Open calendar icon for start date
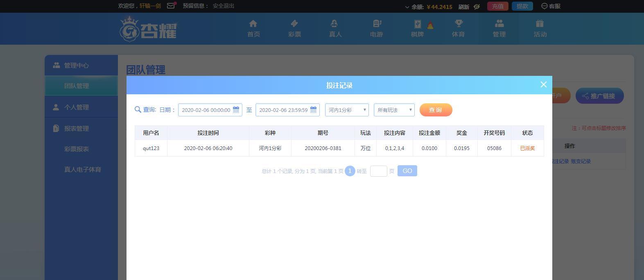The image size is (644, 280). [236, 109]
